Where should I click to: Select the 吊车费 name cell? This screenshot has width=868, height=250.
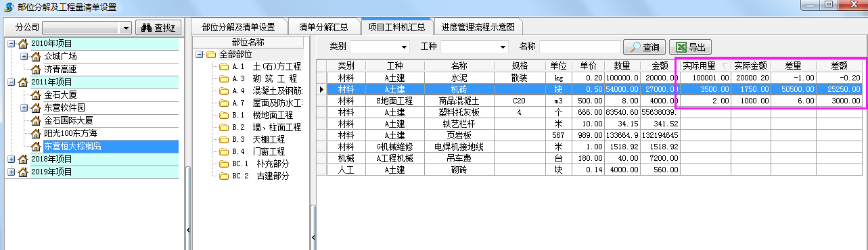click(x=459, y=158)
